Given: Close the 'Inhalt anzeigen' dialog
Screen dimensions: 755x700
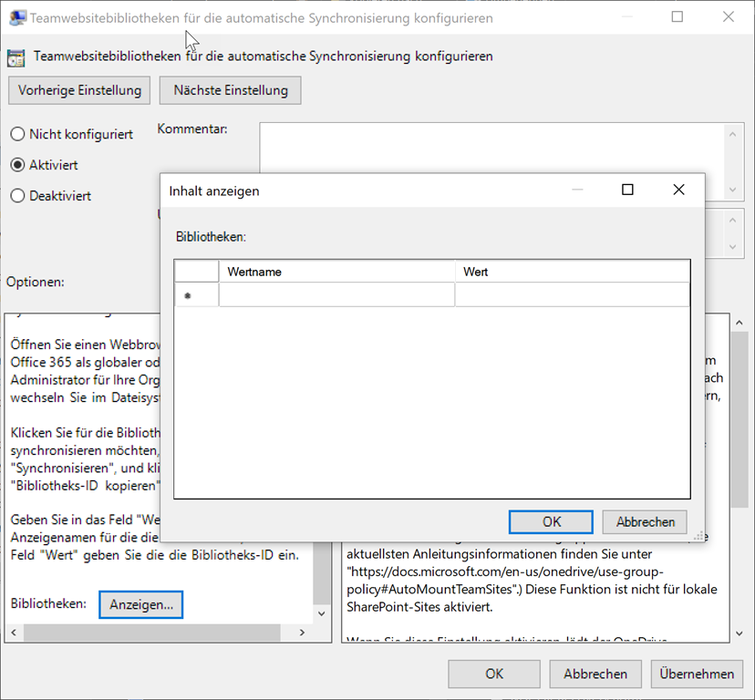Looking at the screenshot, I should point(677,190).
